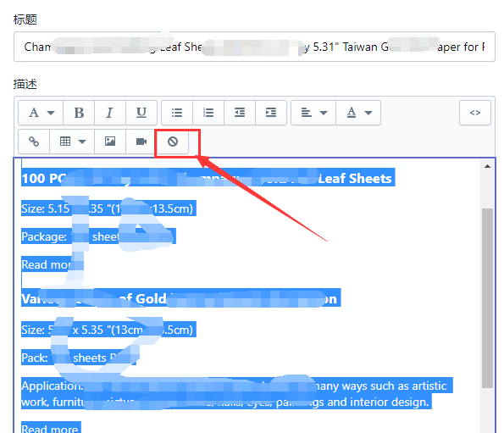Clear formatting with the circle-slash icon
The image size is (504, 433).
(173, 142)
